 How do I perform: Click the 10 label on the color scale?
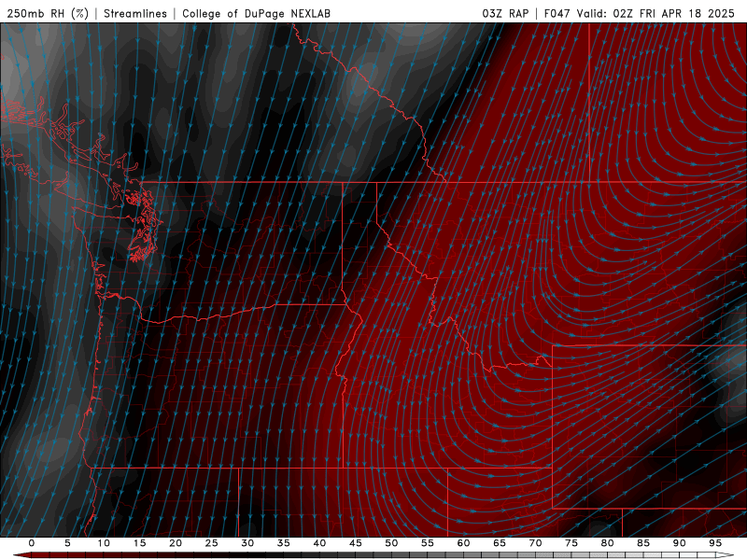point(104,543)
